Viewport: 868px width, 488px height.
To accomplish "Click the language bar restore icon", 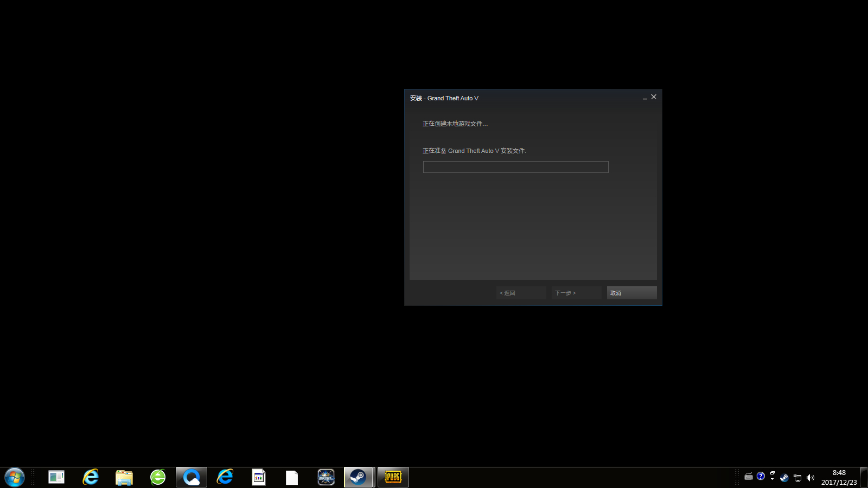I will [x=773, y=473].
